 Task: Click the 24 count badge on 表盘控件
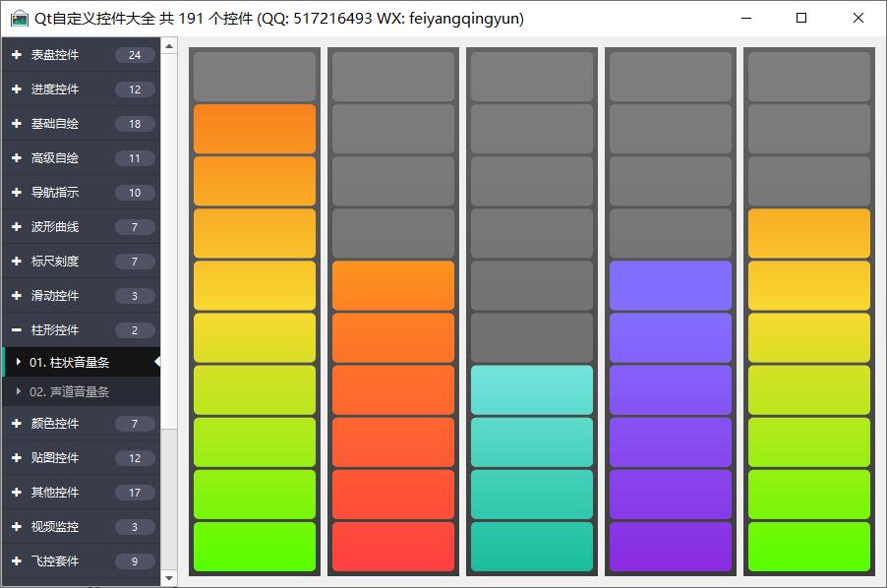click(x=135, y=55)
